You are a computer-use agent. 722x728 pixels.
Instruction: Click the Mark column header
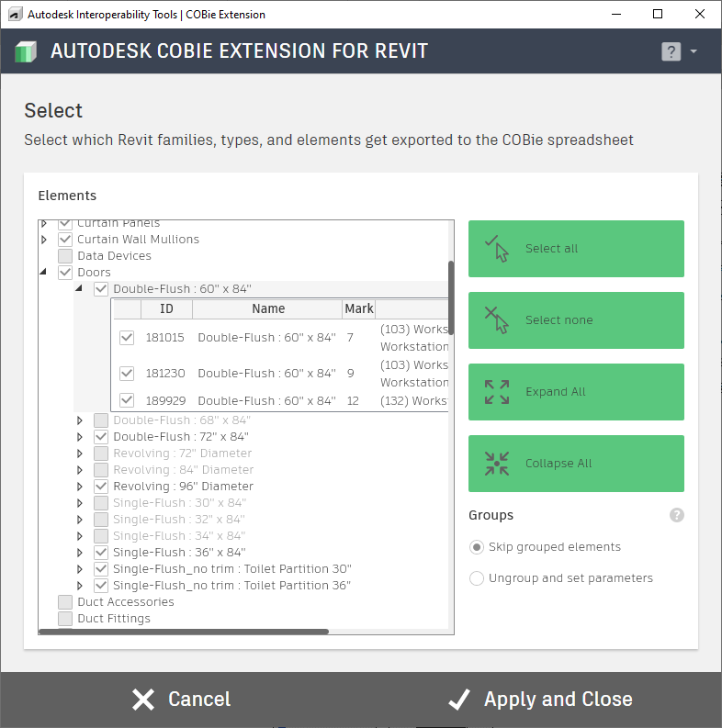358,309
